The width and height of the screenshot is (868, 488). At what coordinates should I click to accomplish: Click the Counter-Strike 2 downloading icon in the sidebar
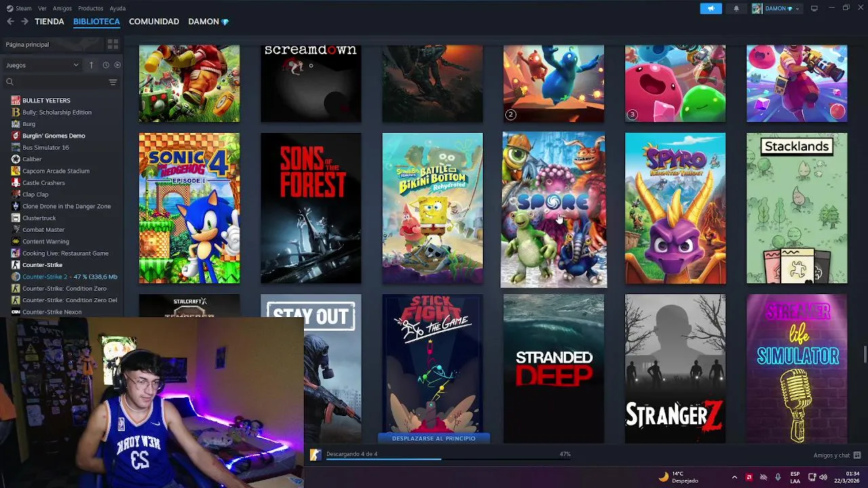click(x=16, y=277)
